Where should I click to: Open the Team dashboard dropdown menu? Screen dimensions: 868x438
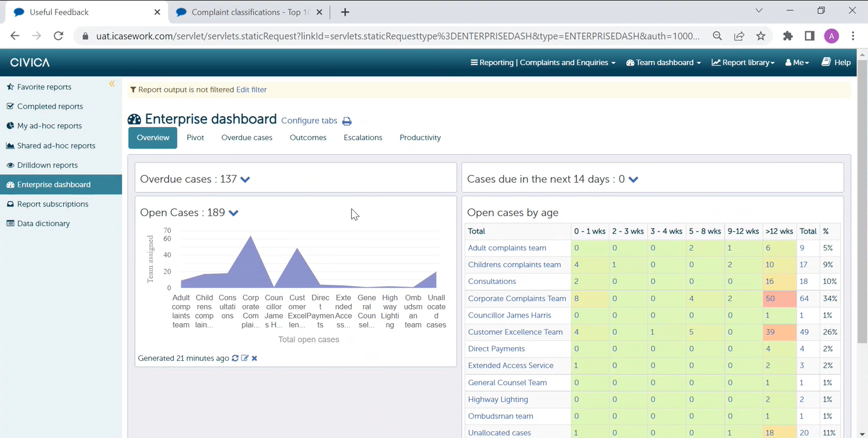pyautogui.click(x=664, y=62)
